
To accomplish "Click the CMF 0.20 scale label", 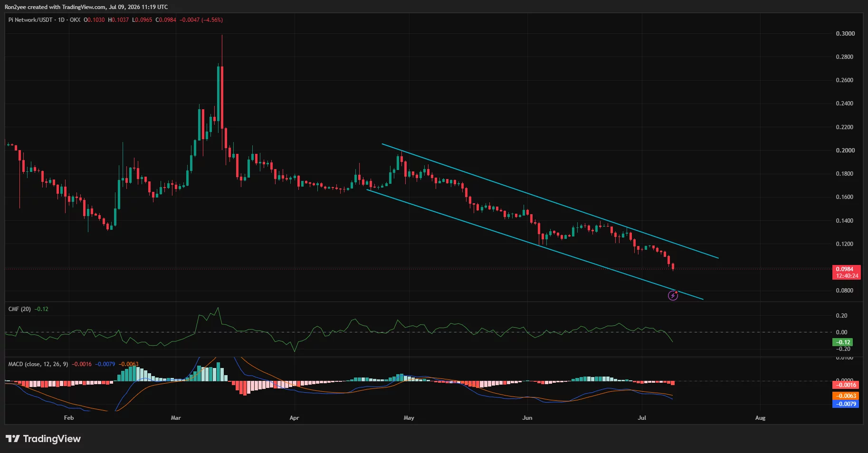I will pyautogui.click(x=841, y=316).
